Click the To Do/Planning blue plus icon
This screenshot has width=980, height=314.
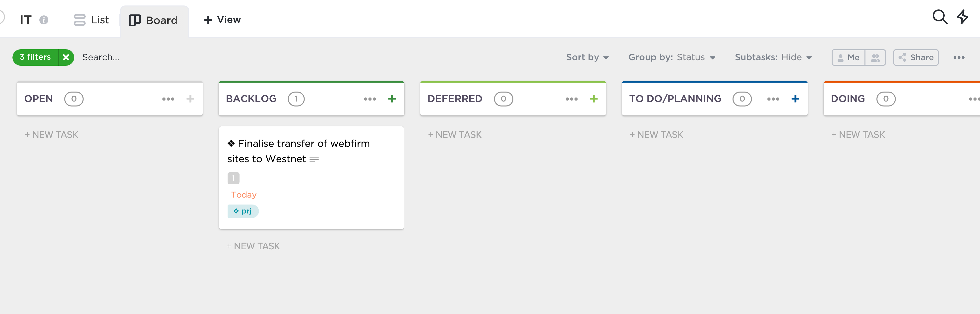point(795,99)
